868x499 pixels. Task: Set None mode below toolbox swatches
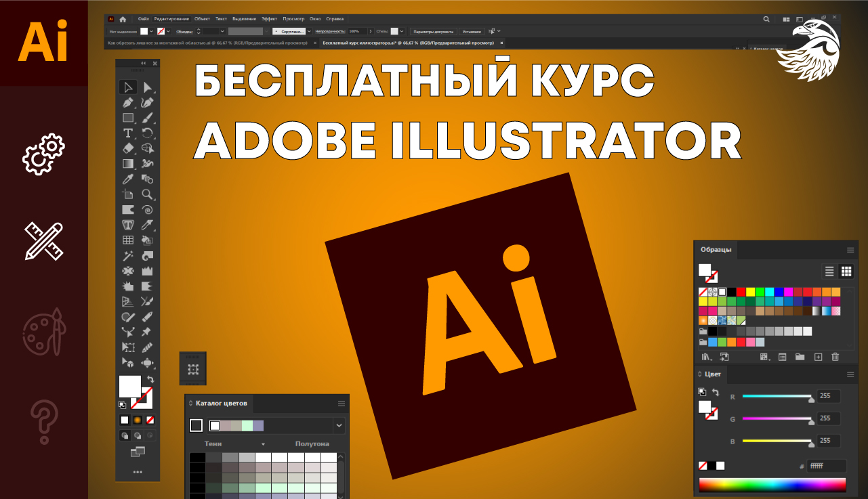tap(150, 420)
